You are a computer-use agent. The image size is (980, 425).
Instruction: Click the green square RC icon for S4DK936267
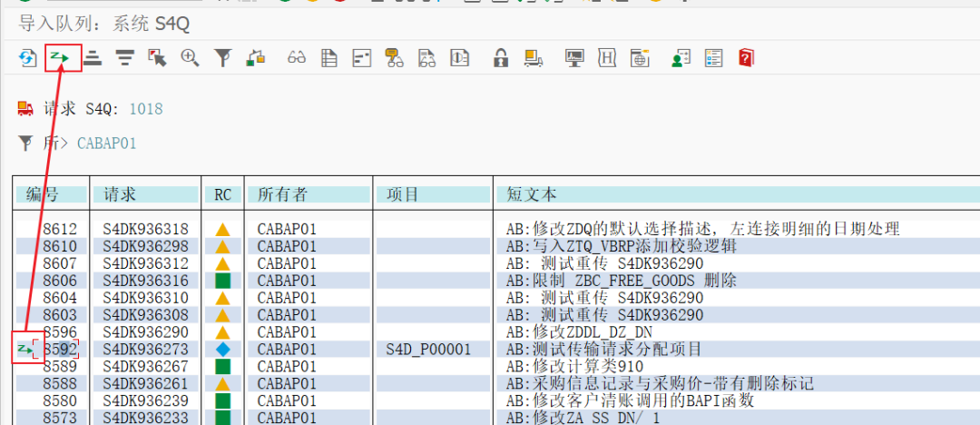(223, 366)
